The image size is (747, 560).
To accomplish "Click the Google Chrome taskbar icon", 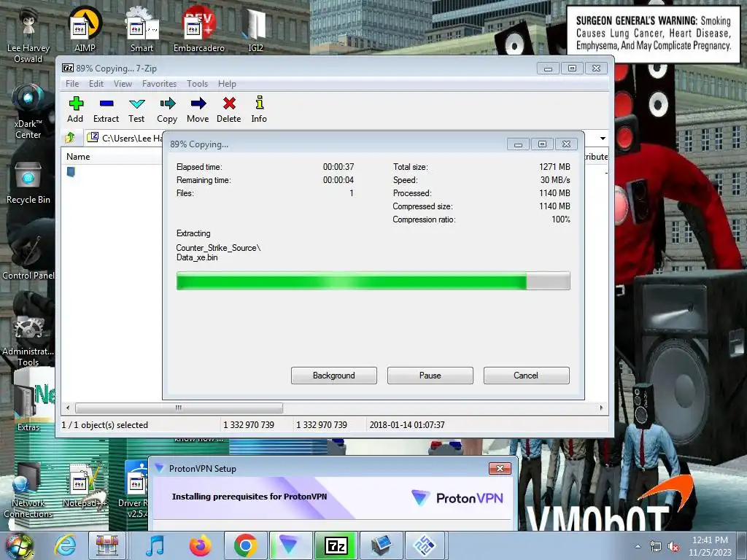I will click(x=246, y=545).
